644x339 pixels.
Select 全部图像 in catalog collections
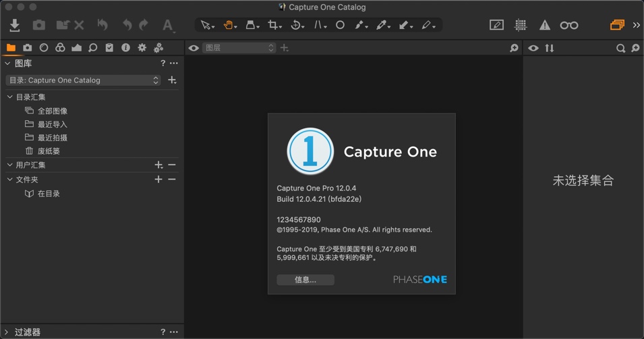53,111
